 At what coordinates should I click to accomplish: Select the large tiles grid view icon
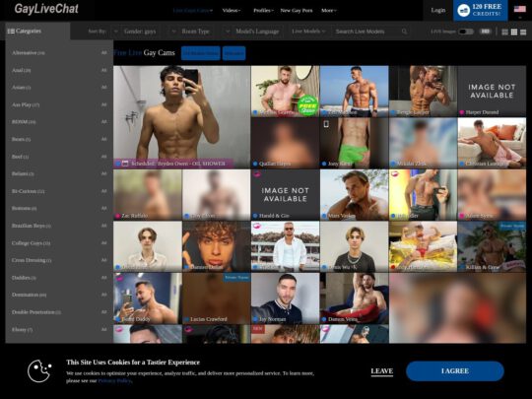click(504, 32)
